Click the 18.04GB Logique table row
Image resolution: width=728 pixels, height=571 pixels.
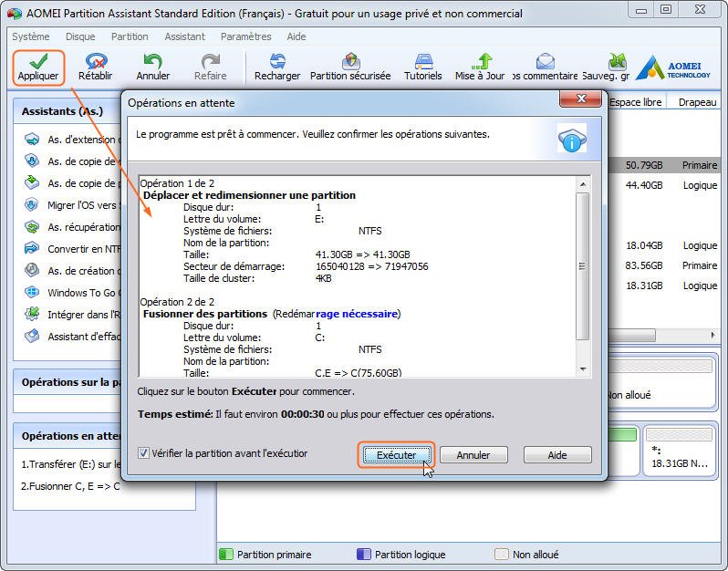coord(664,245)
